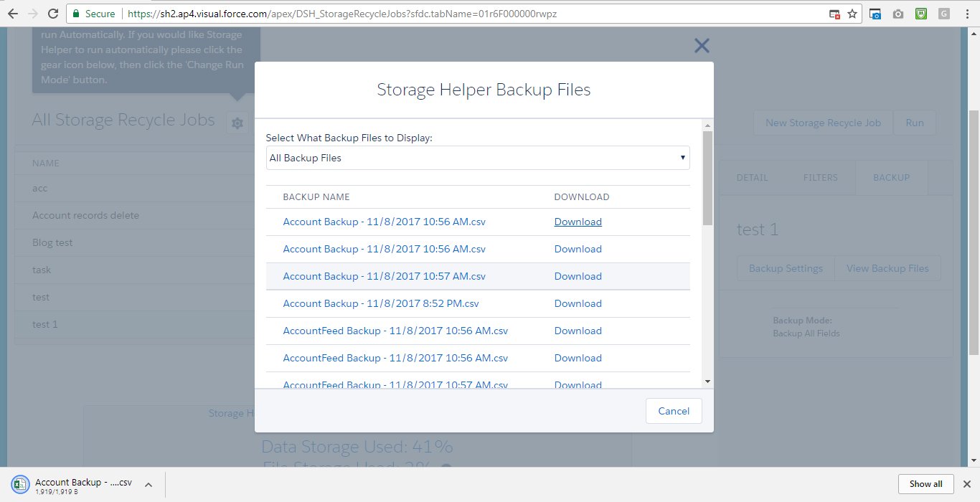Screen dimensions: 980x502
Task: Download Account Backup 11/8/2017 10:57 AM.csv
Action: [578, 276]
